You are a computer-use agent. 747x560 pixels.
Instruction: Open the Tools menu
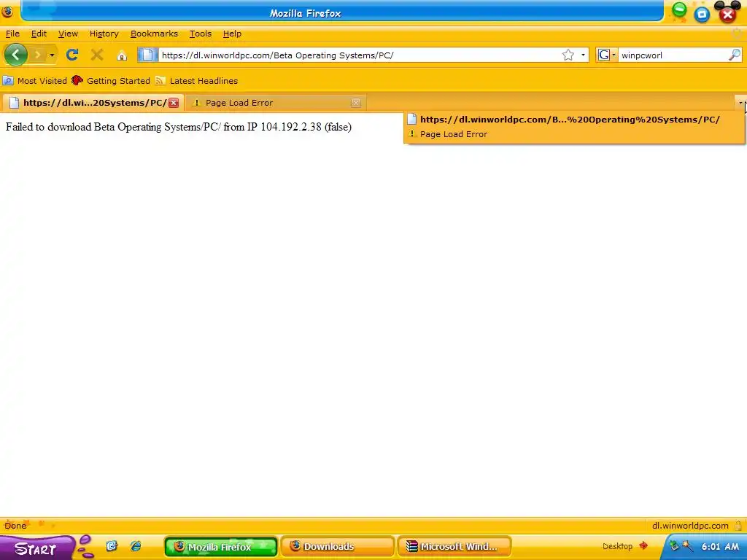click(x=200, y=34)
